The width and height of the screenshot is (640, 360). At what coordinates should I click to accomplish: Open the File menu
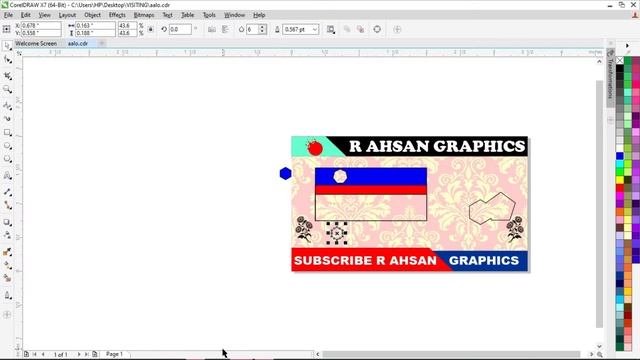coord(8,15)
